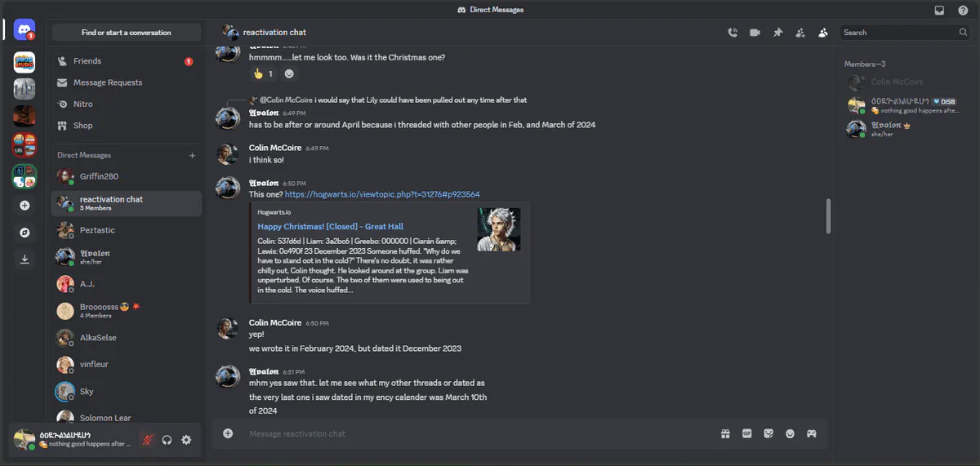Click Colin McCoire's name on 'yep!' message
This screenshot has width=980, height=466.
click(x=276, y=323)
